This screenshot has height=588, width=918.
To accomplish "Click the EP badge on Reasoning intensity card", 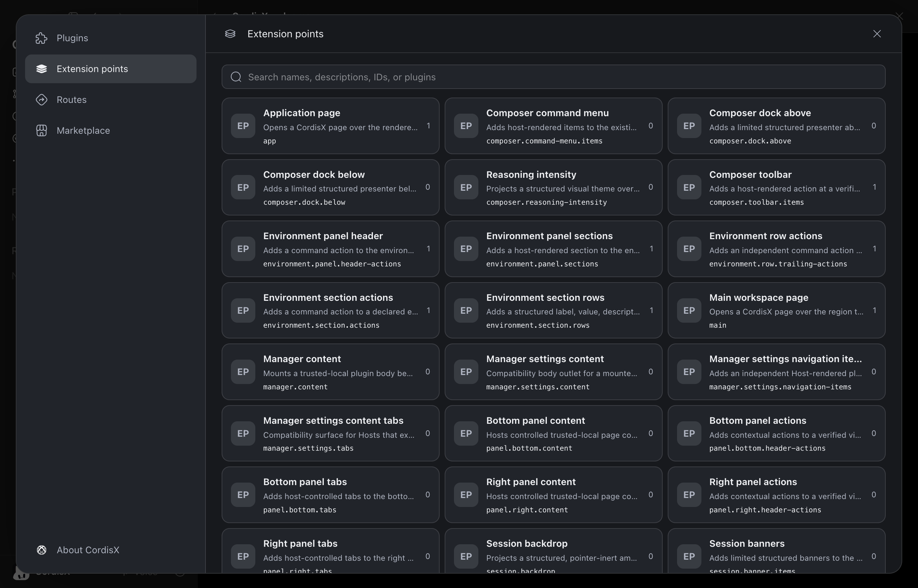I will [466, 188].
